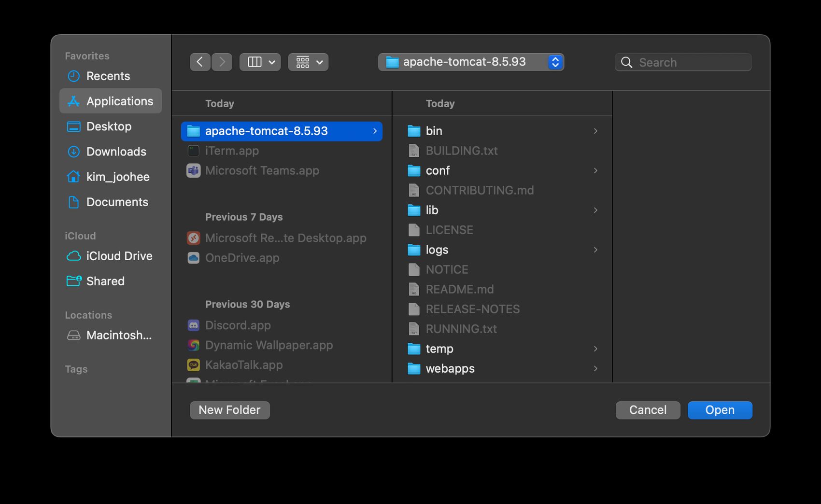Click the Cancel button
Viewport: 821px width, 504px height.
(x=647, y=410)
